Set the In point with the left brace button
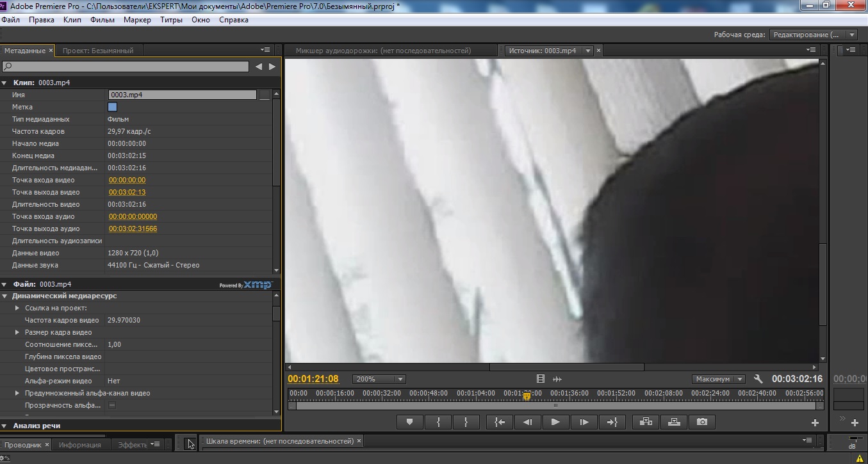 click(x=438, y=422)
